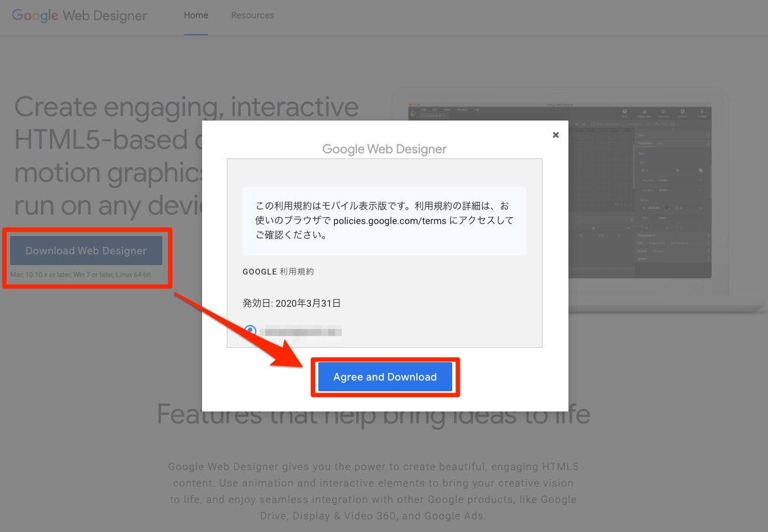Viewport: 768px width, 532px height.
Task: Click the 'Google Web Designer gives you the power' paragraph
Action: click(373, 492)
